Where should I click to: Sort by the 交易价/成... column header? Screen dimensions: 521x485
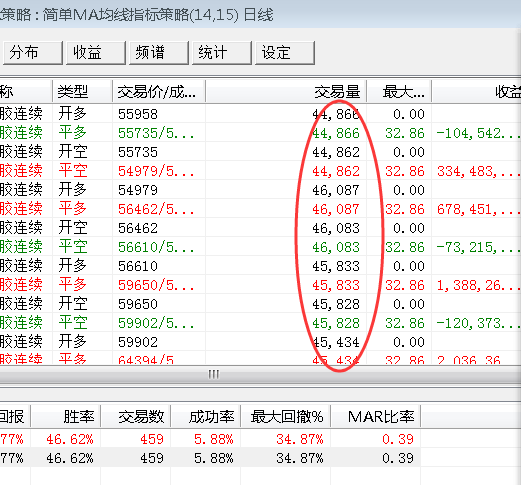pyautogui.click(x=159, y=92)
